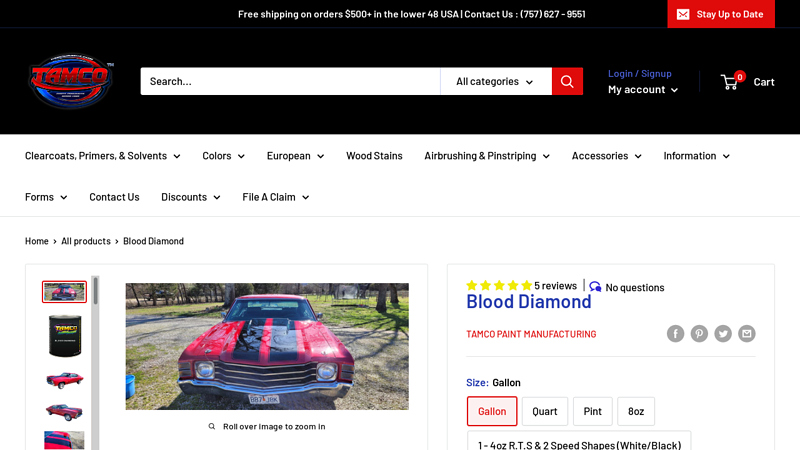Share product on Pinterest
The width and height of the screenshot is (800, 450).
(x=699, y=334)
